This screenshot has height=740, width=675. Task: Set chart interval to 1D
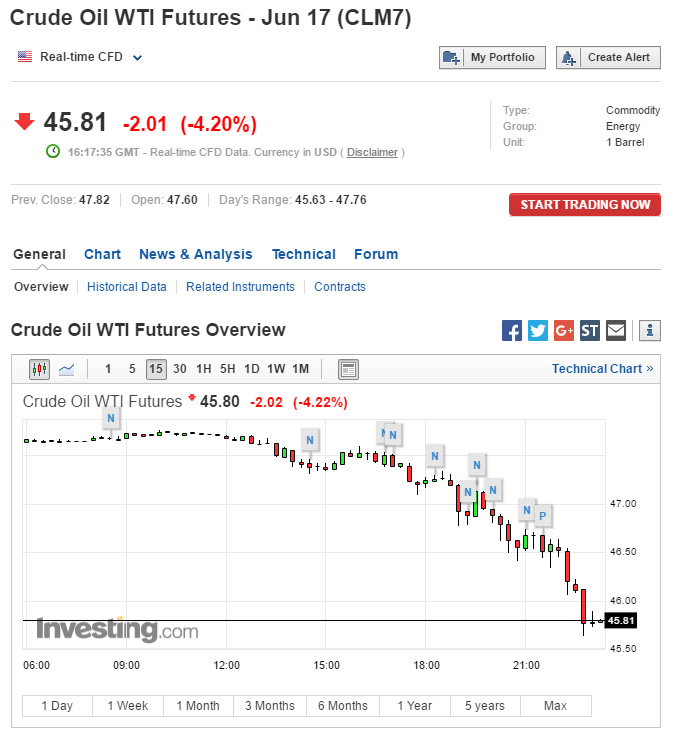[x=252, y=369]
